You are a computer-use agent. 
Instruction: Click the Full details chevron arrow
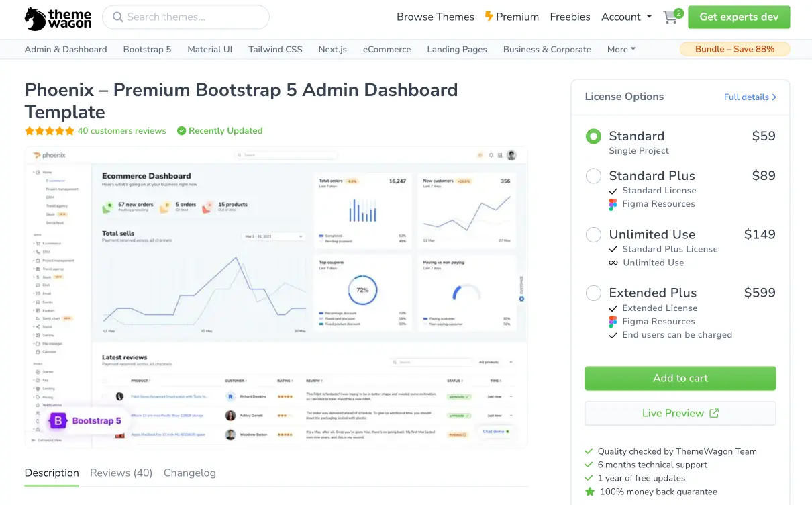(774, 97)
